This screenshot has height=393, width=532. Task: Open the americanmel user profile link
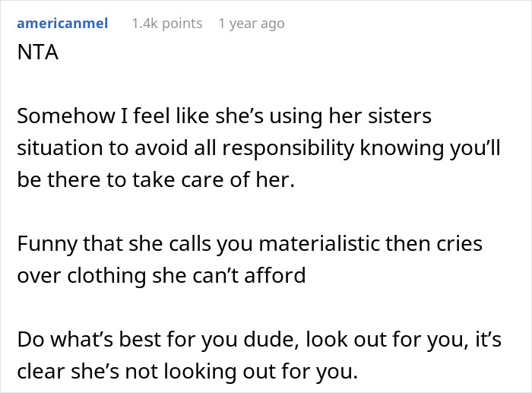(x=62, y=24)
